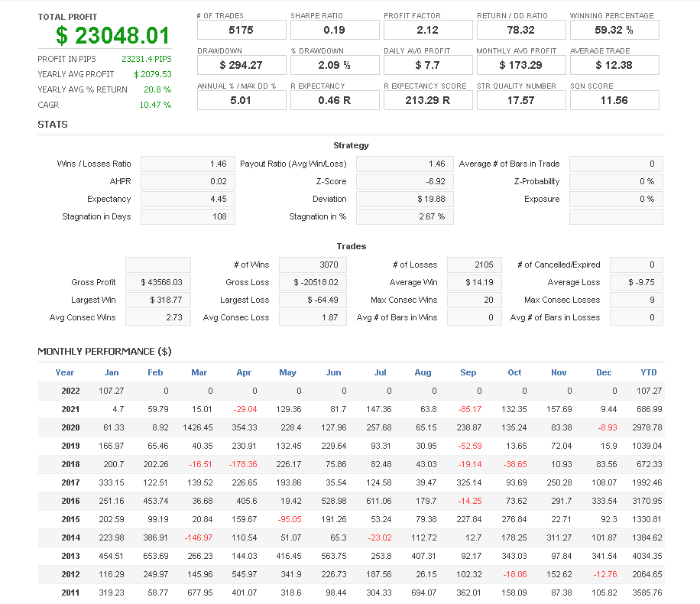Click 2019 YTD total 1039.04
This screenshot has height=604, width=700.
(647, 446)
